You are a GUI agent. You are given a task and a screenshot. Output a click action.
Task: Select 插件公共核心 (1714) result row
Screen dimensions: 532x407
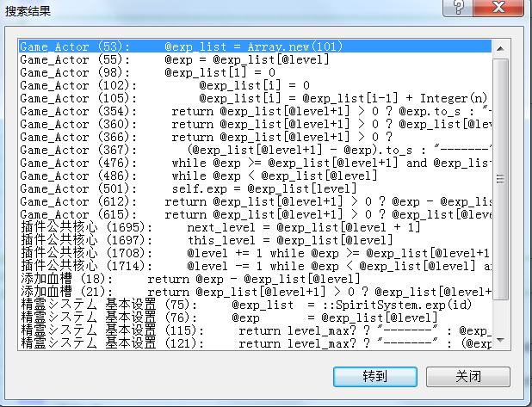[255, 266]
